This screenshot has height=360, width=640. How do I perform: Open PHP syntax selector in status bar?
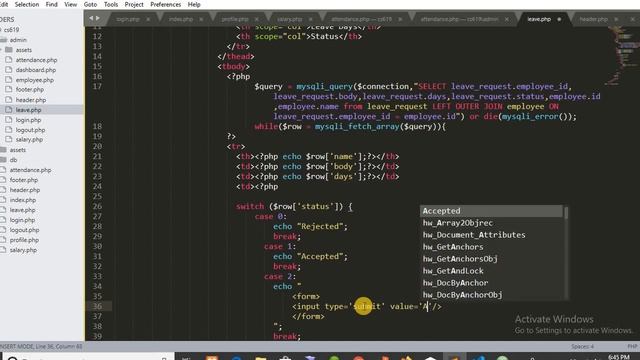click(632, 347)
